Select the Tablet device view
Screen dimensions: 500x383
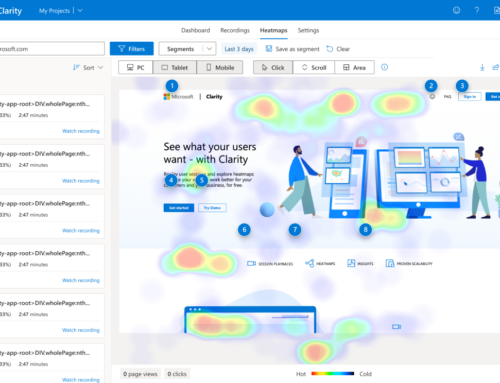pyautogui.click(x=175, y=67)
